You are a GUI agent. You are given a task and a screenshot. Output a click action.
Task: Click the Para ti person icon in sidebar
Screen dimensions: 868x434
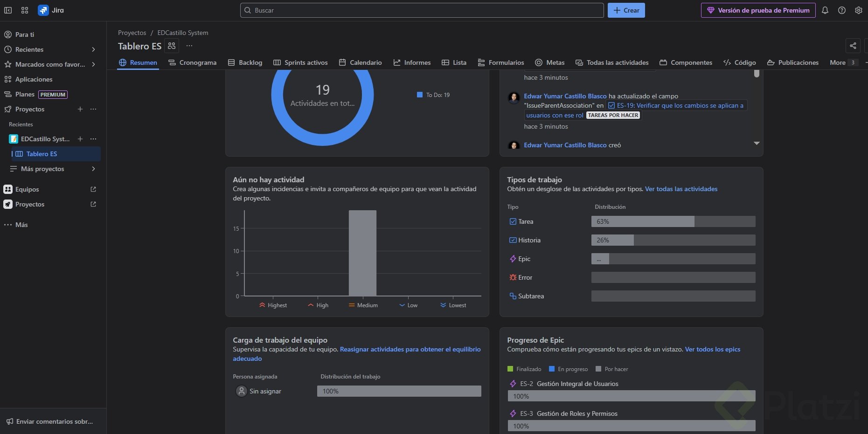pyautogui.click(x=8, y=34)
